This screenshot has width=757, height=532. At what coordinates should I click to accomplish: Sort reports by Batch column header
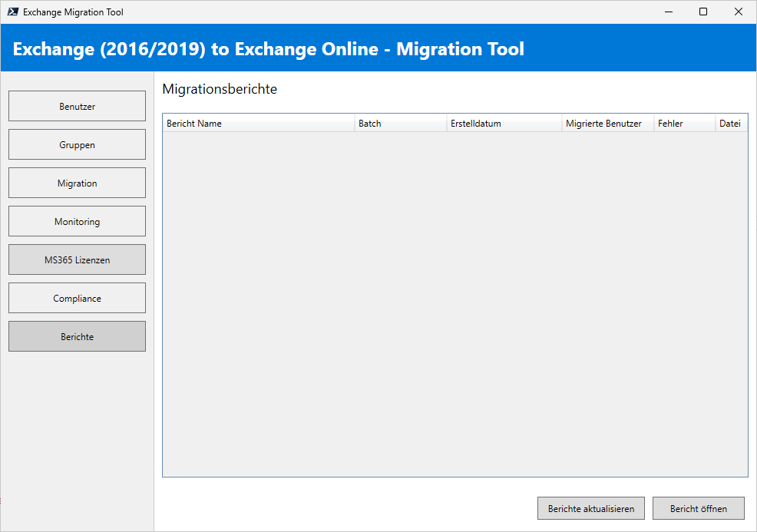(x=400, y=124)
